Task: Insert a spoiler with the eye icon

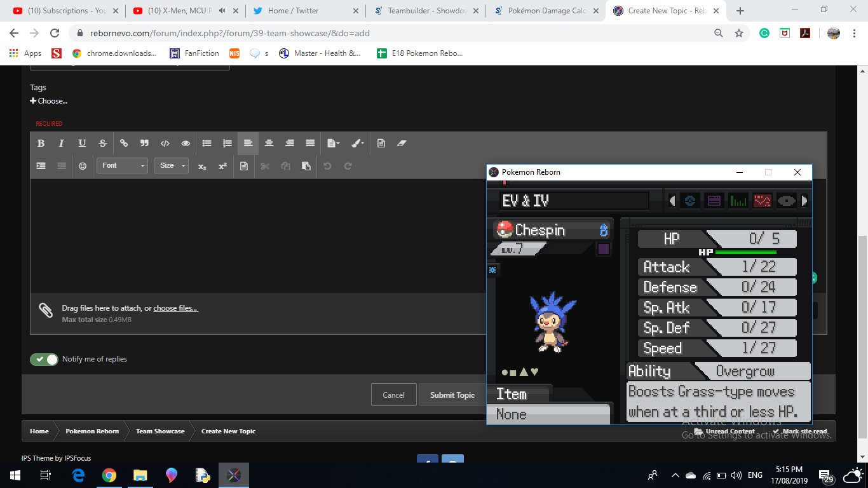Action: click(x=185, y=144)
